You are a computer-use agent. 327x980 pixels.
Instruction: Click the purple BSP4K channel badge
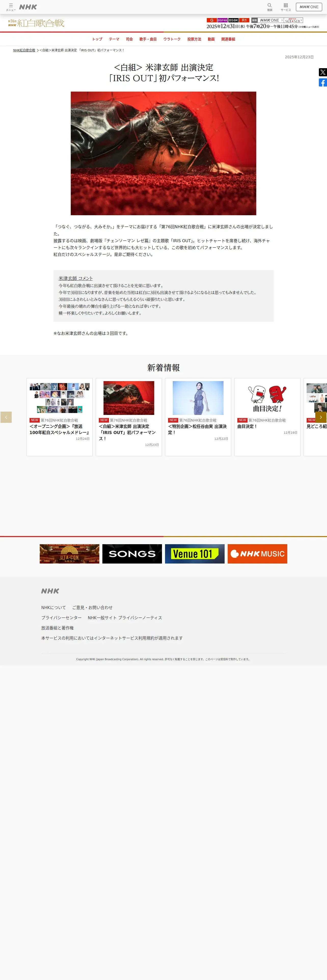pos(223,20)
